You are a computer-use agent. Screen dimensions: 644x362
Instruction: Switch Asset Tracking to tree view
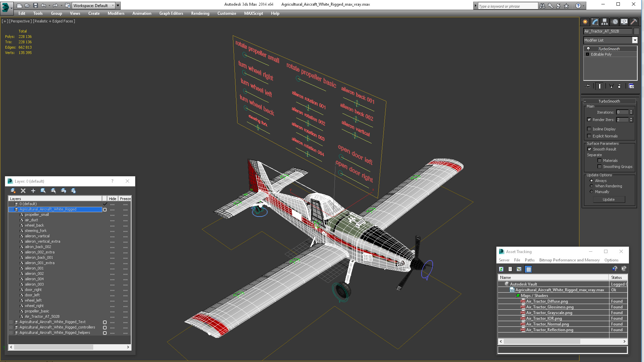click(x=519, y=269)
